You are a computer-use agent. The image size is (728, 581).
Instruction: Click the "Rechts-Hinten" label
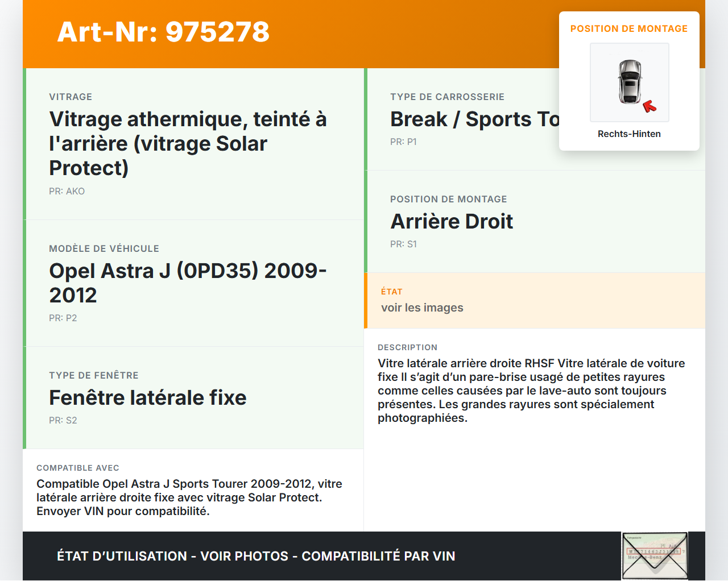629,134
